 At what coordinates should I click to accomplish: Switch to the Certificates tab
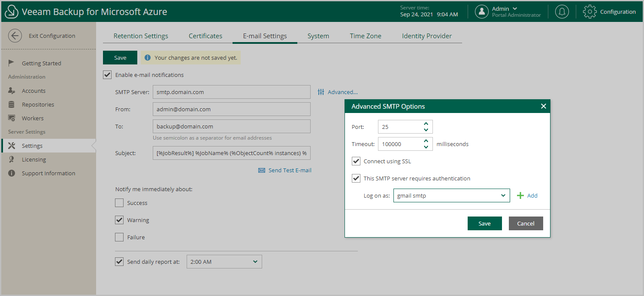pyautogui.click(x=206, y=36)
